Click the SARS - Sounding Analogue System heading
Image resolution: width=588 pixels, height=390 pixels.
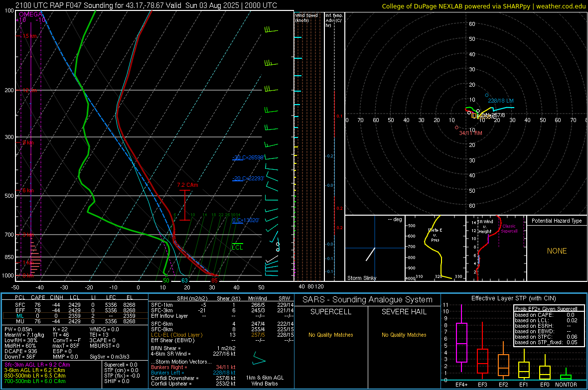coord(368,300)
